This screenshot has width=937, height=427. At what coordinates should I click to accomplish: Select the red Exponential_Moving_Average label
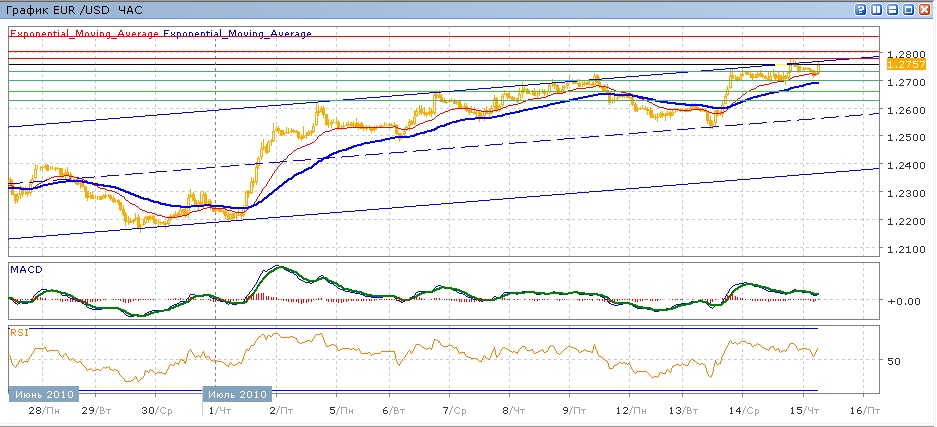click(84, 33)
